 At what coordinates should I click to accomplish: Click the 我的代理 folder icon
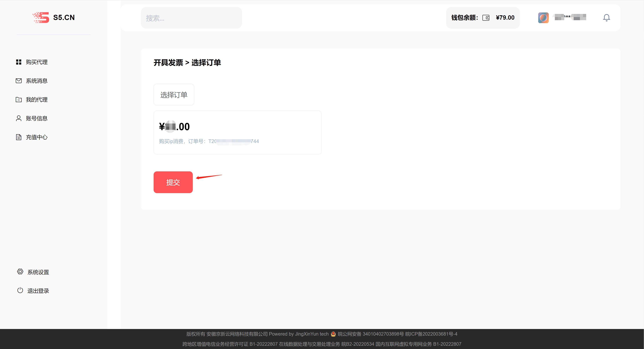(x=19, y=100)
